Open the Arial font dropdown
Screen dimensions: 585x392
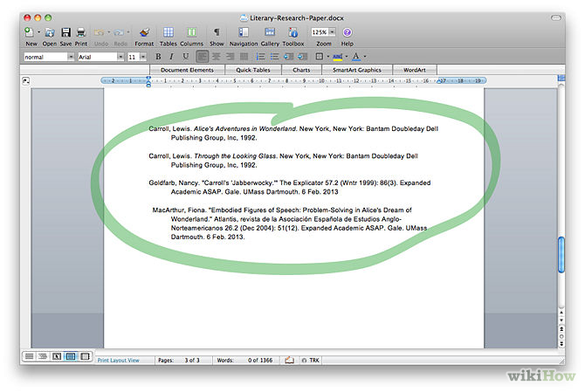coord(100,57)
